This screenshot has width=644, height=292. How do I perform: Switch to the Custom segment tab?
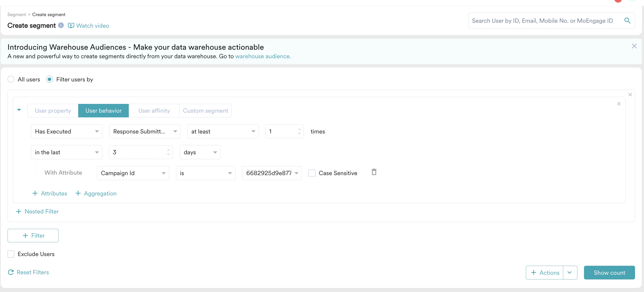click(x=205, y=111)
